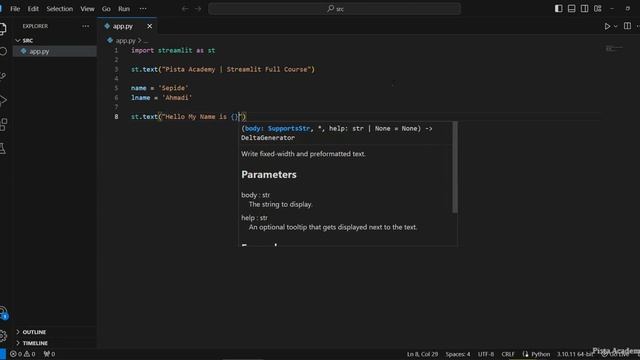Click the command center search box
Image resolution: width=640 pixels, height=360 pixels.
click(x=335, y=9)
